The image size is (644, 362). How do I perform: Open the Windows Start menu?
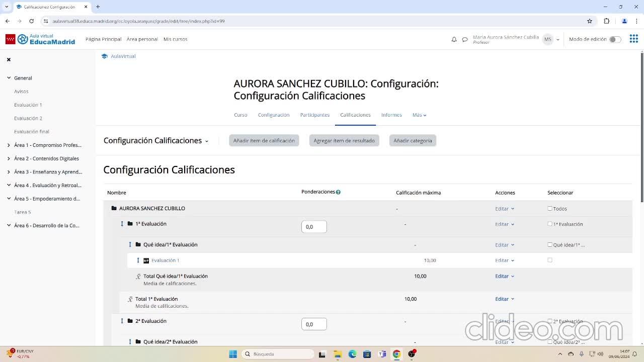coord(233,354)
